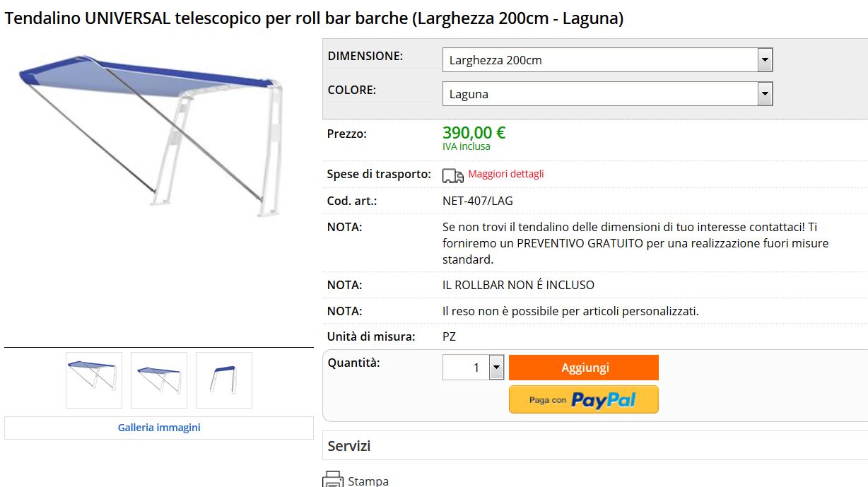The image size is (868, 487).
Task: Click the orange Aggiungi button
Action: (584, 368)
